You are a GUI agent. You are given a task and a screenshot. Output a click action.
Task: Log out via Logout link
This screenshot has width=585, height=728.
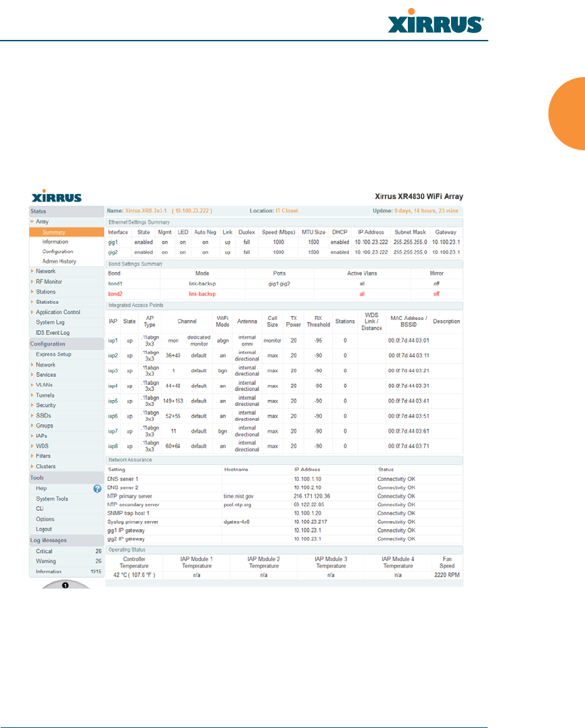[x=43, y=529]
